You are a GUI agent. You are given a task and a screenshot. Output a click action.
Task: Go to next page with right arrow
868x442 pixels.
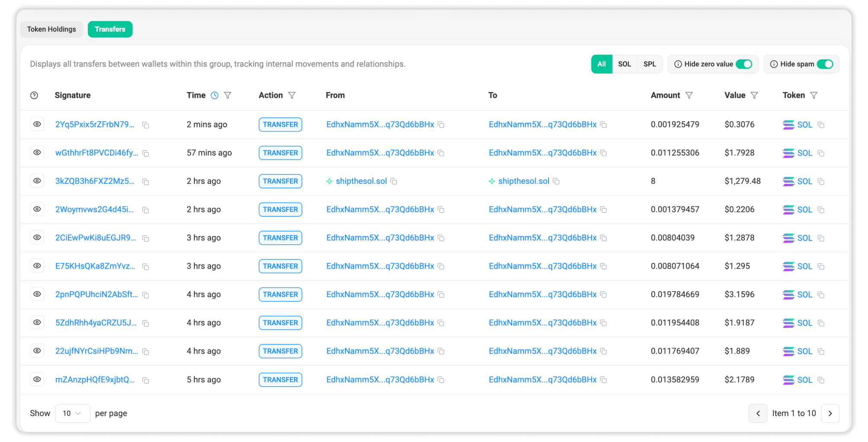click(x=830, y=413)
